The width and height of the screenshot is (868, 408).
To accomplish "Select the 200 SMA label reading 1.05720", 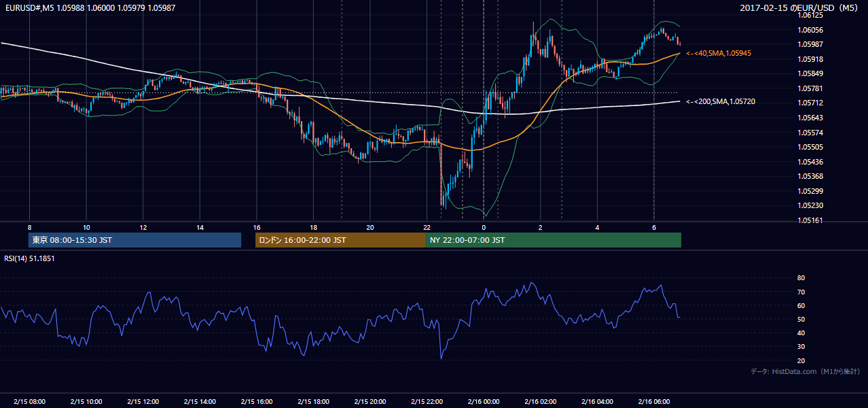I will (x=721, y=101).
